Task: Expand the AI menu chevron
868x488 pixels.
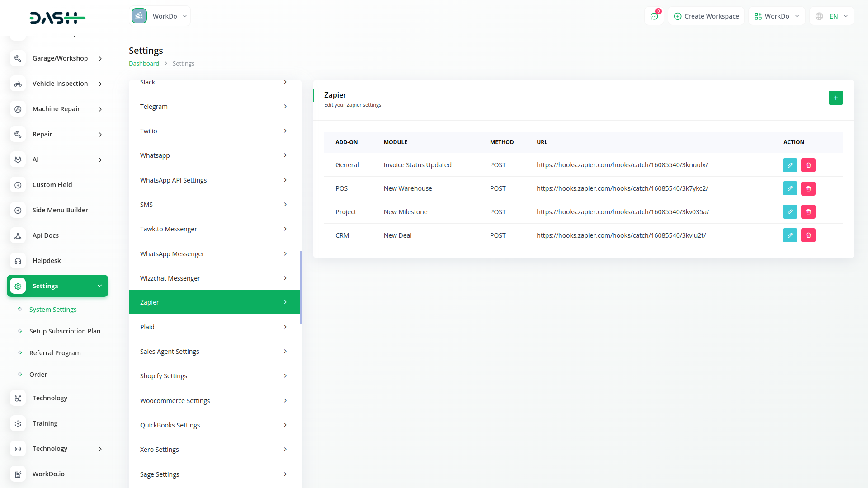Action: (100, 160)
